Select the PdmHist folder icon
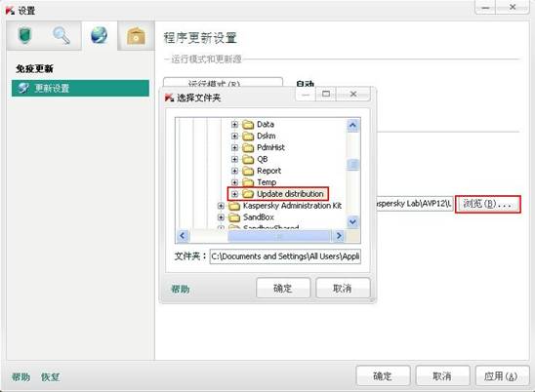The width and height of the screenshot is (535, 392). point(248,147)
